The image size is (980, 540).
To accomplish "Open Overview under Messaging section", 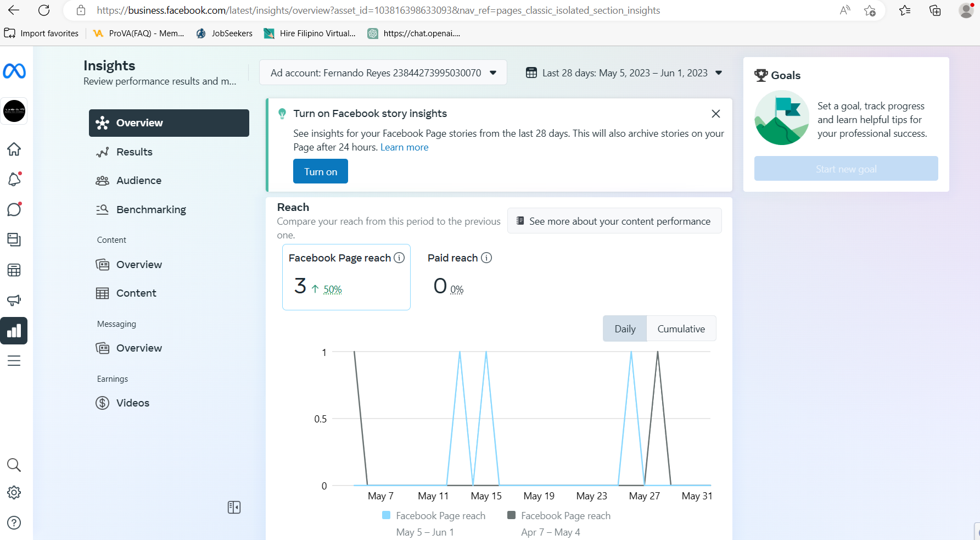I will [169, 348].
